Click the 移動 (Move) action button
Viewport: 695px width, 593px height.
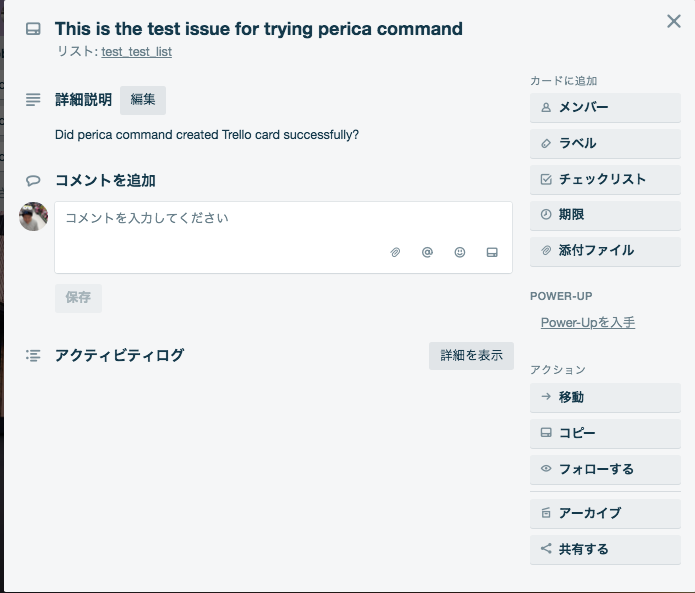(605, 398)
